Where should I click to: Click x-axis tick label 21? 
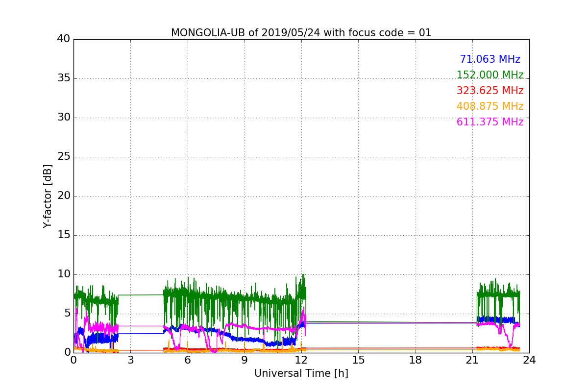472,360
